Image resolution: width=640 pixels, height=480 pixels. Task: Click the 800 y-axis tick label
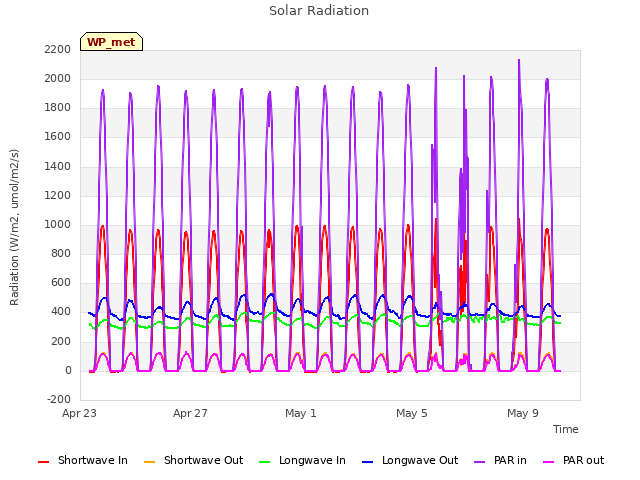tap(61, 253)
